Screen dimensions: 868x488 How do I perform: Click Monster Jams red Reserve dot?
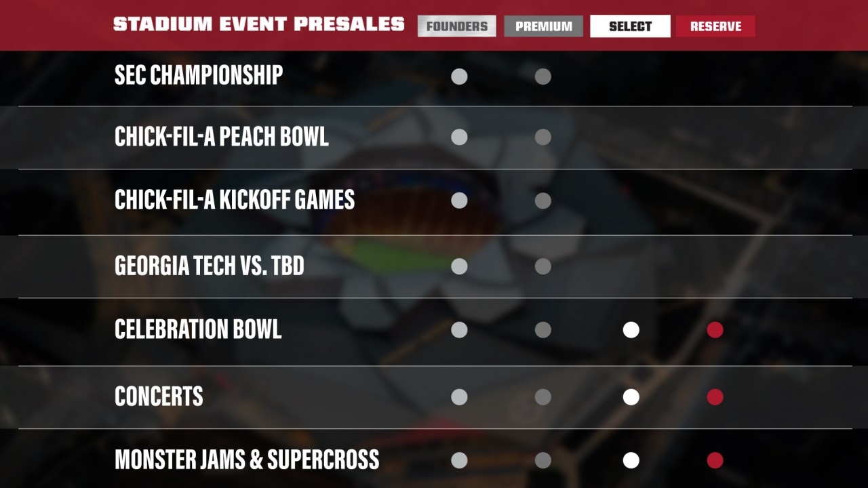click(x=715, y=461)
